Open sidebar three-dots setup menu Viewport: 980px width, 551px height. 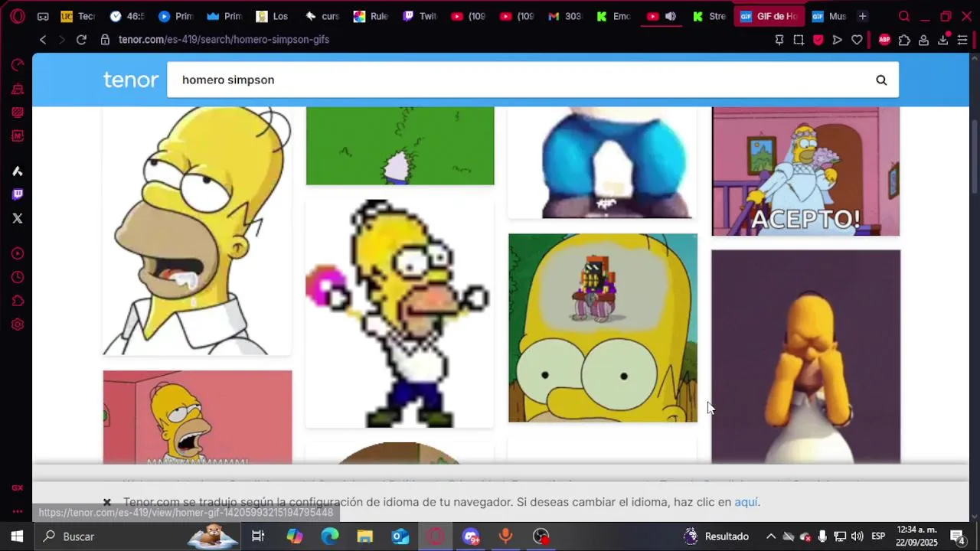click(17, 511)
